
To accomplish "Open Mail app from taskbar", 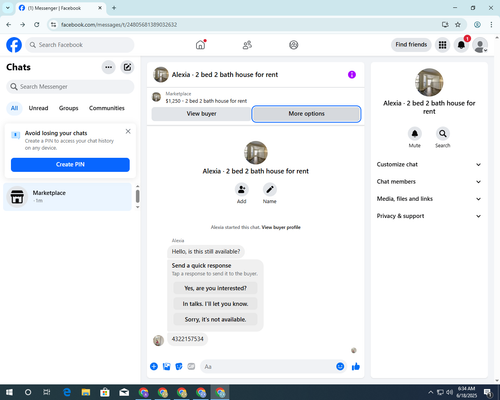I will pyautogui.click(x=124, y=392).
